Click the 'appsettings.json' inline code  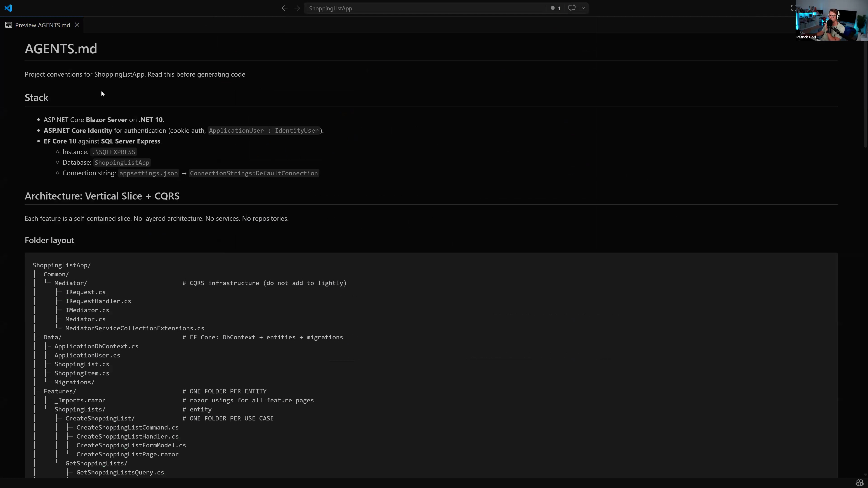click(149, 173)
